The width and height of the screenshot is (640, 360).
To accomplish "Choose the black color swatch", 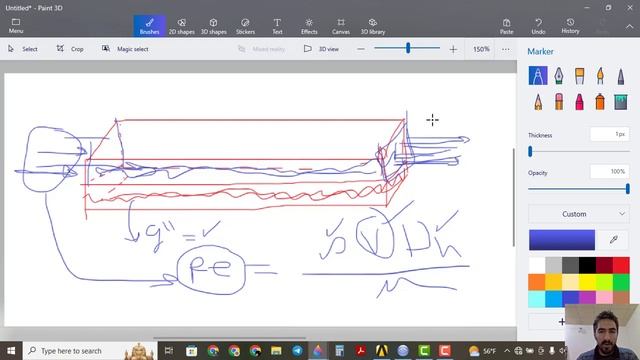I will [x=587, y=265].
